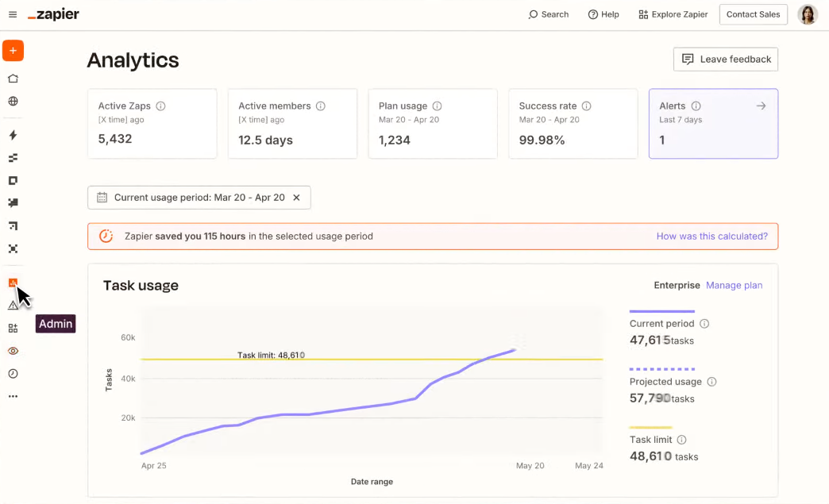Click the Manage plan link
Screen dimensions: 829x504
click(734, 285)
